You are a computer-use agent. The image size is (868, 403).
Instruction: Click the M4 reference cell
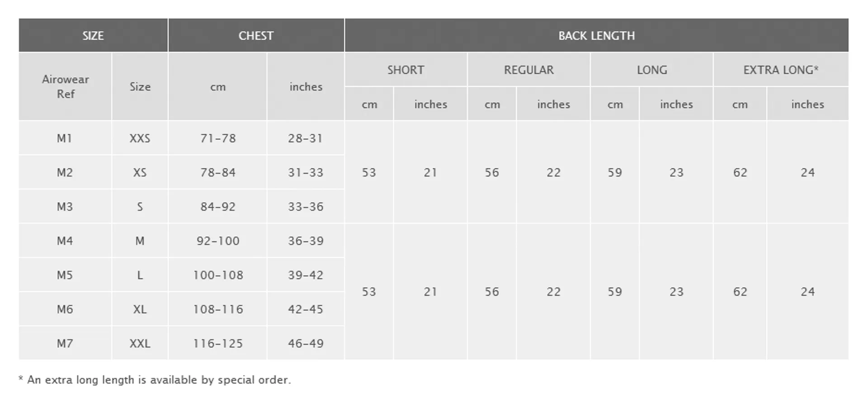(65, 241)
